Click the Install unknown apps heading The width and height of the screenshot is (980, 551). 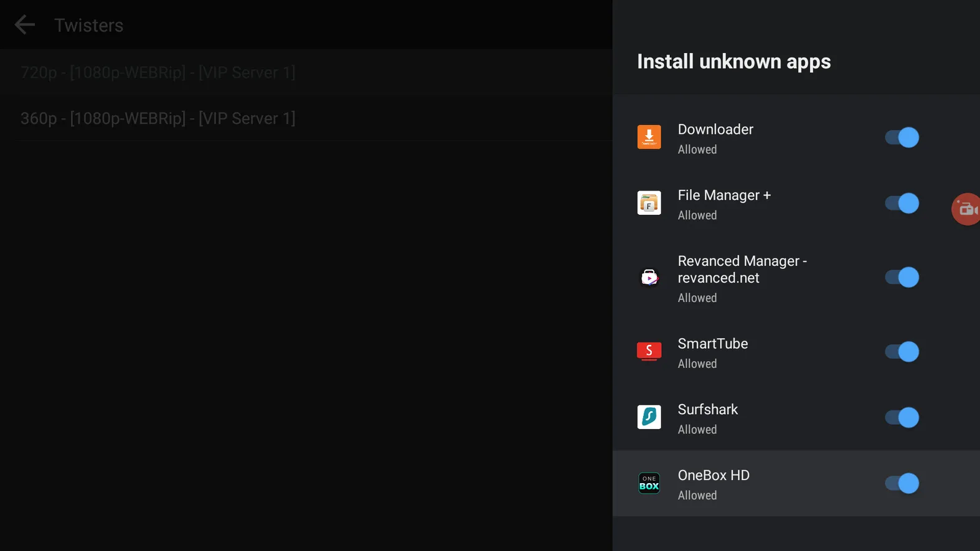(x=733, y=62)
